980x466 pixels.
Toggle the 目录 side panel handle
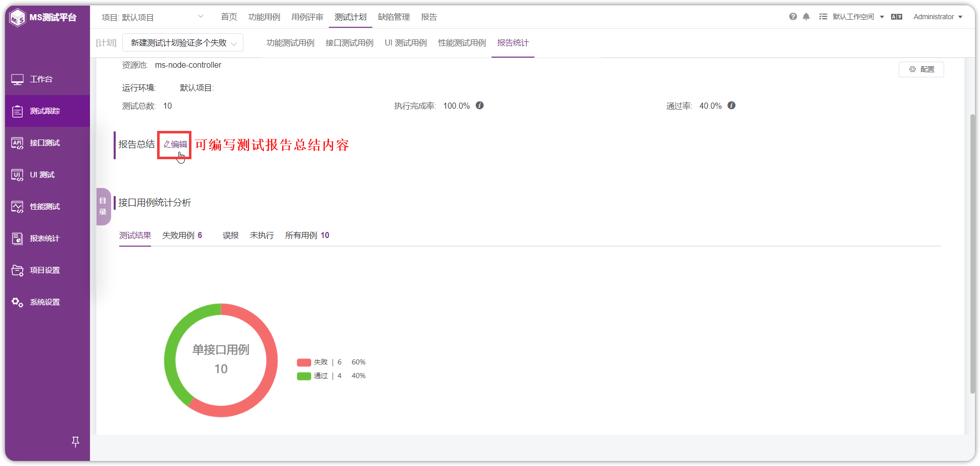coord(103,206)
